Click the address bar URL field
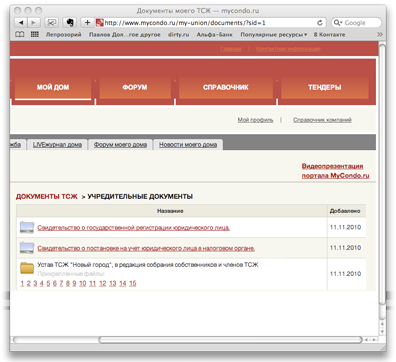The width and height of the screenshot is (396, 362). pos(210,23)
